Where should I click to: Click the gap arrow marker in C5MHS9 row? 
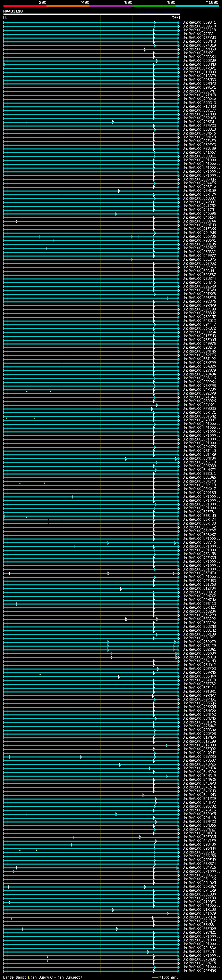[145, 49]
